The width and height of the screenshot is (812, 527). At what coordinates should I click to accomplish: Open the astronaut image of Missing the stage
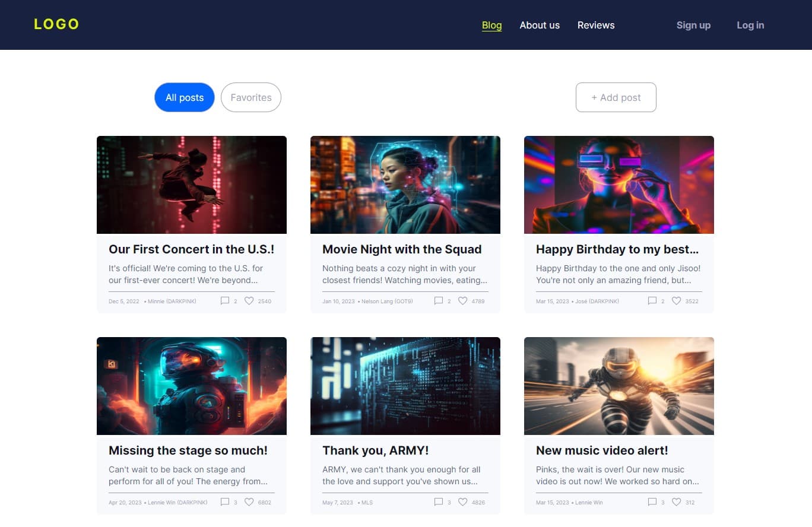[x=192, y=386]
